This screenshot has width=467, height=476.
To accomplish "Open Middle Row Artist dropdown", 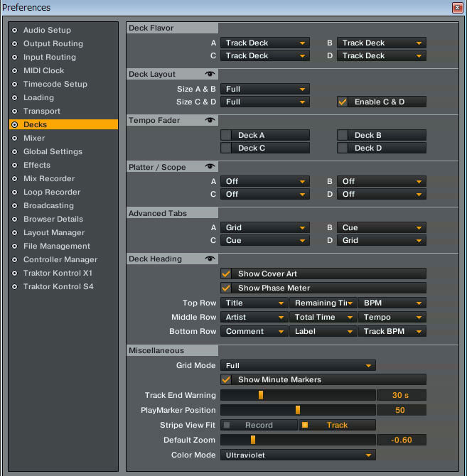I will (x=254, y=317).
